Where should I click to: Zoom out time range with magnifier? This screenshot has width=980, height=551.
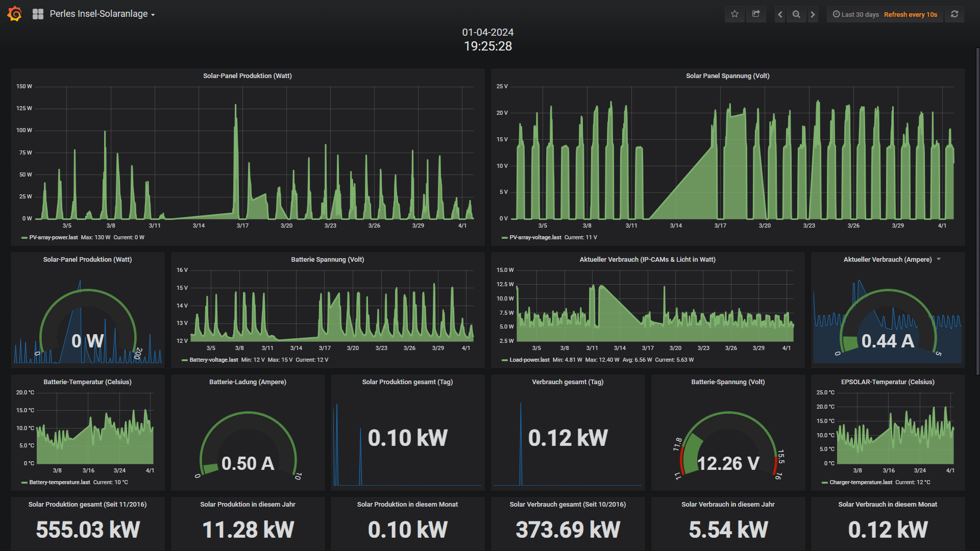[796, 14]
